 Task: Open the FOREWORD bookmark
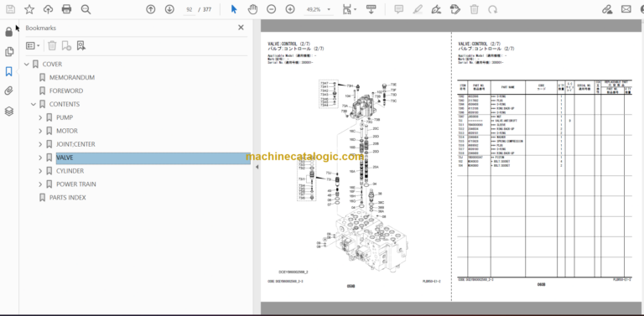[66, 91]
